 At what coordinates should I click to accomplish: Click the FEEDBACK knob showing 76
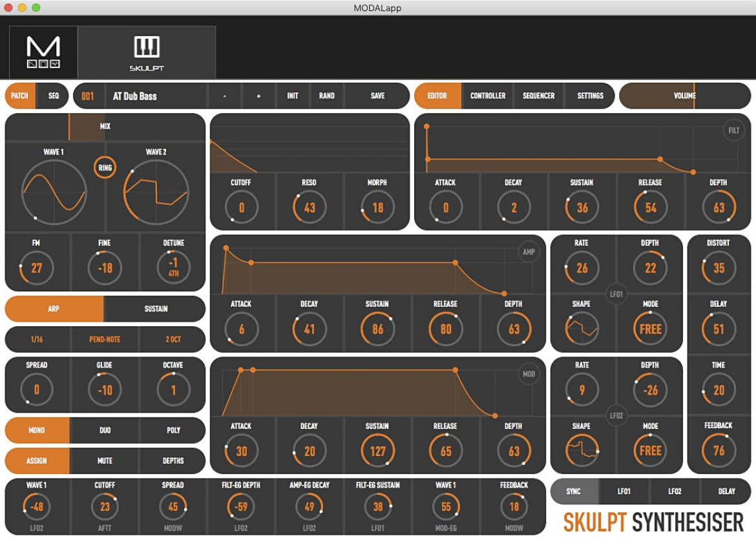719,450
